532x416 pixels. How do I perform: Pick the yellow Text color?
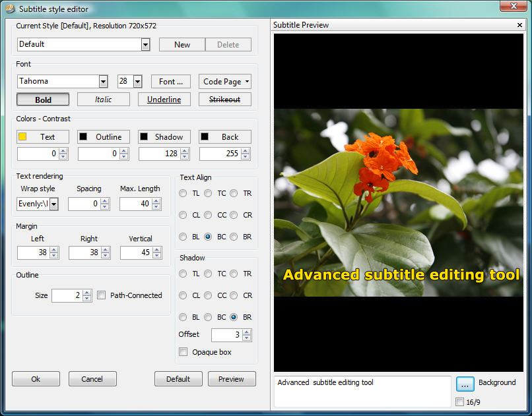tap(43, 137)
